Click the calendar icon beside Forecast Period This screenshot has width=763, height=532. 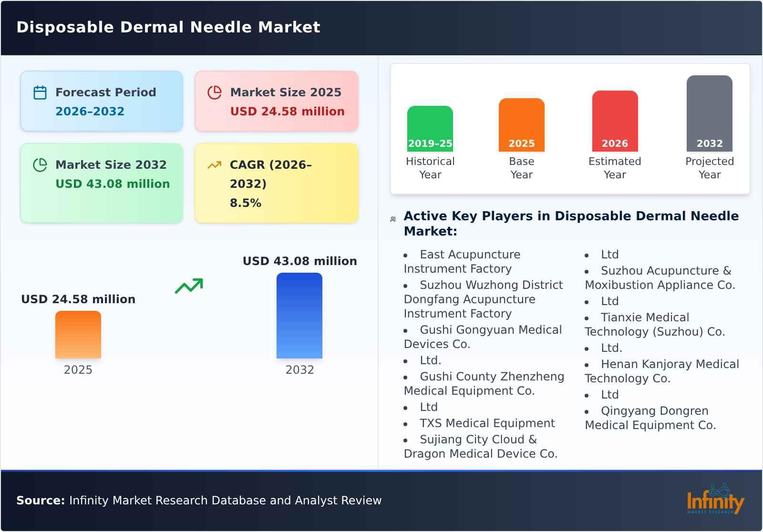click(x=40, y=92)
